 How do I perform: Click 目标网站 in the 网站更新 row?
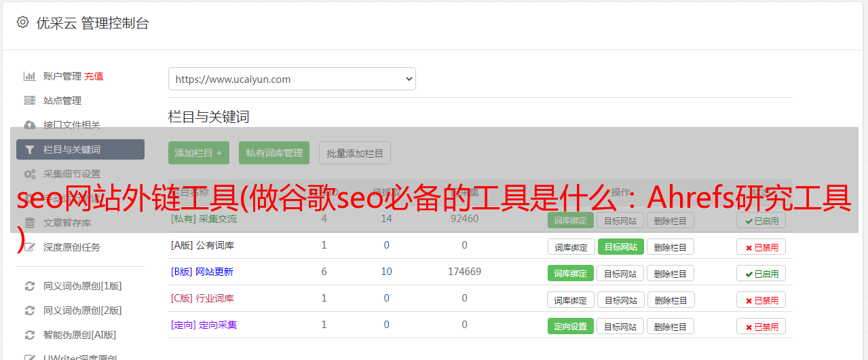(x=620, y=274)
